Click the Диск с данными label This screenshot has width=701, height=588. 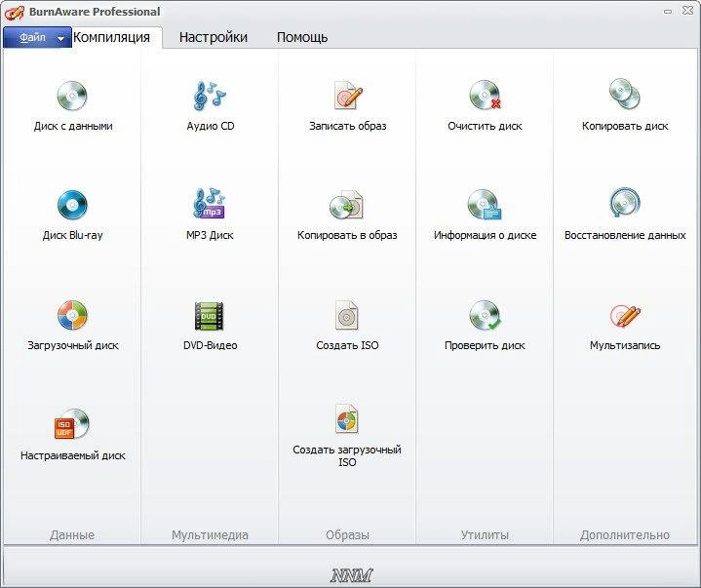pos(73,126)
